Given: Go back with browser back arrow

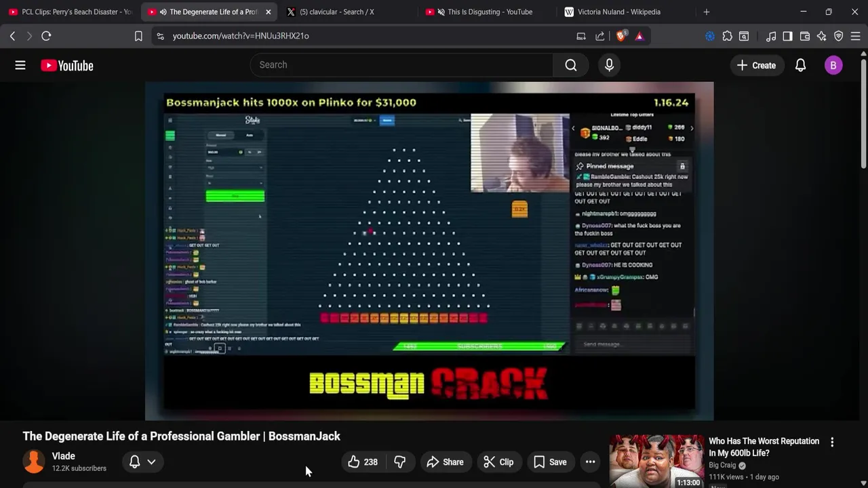Looking at the screenshot, I should click(x=12, y=36).
